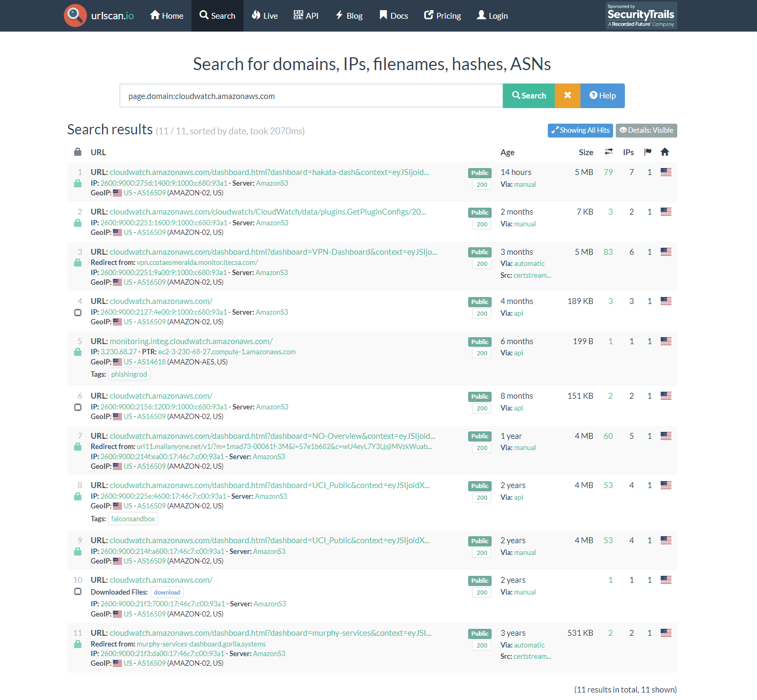Click the Size column header
This screenshot has height=700, width=757.
tap(586, 153)
